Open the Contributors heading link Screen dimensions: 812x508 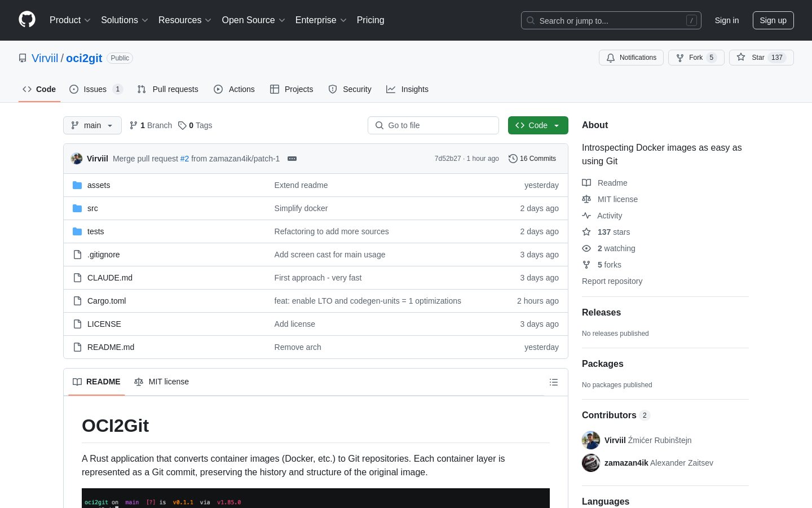(616, 415)
